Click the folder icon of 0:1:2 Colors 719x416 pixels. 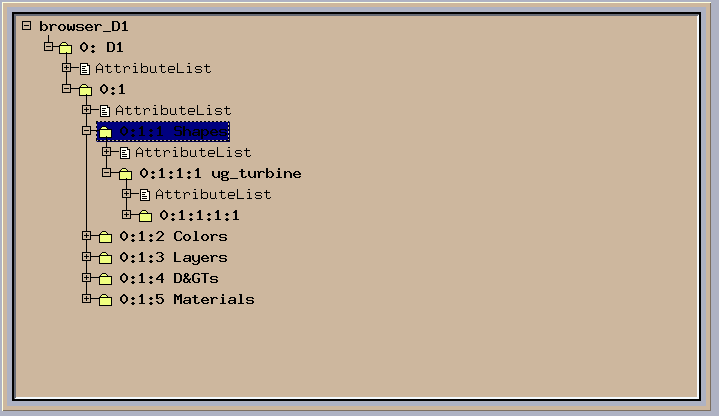(x=105, y=237)
